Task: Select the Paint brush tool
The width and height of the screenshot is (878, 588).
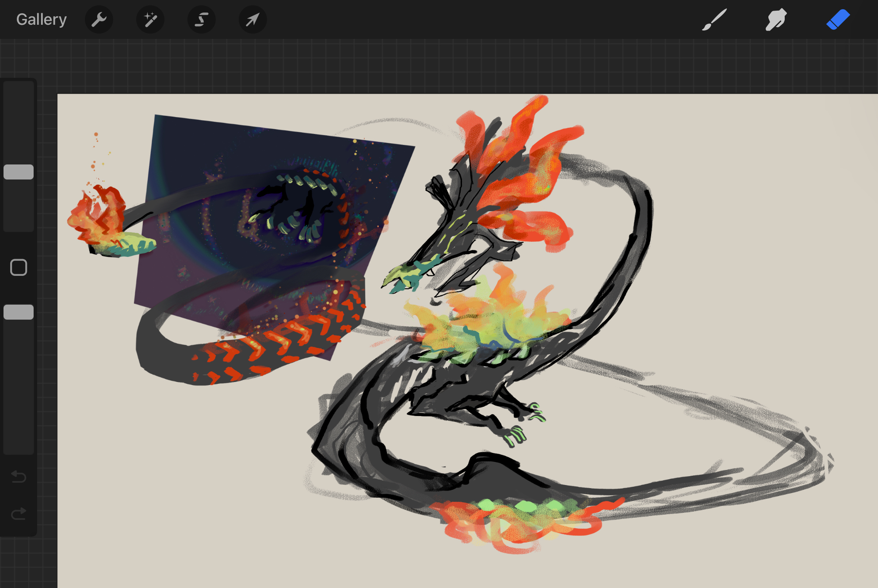Action: point(714,19)
